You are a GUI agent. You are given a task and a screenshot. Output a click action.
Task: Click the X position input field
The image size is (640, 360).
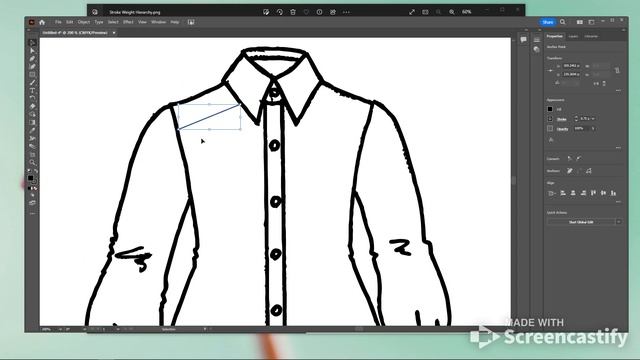pos(571,66)
